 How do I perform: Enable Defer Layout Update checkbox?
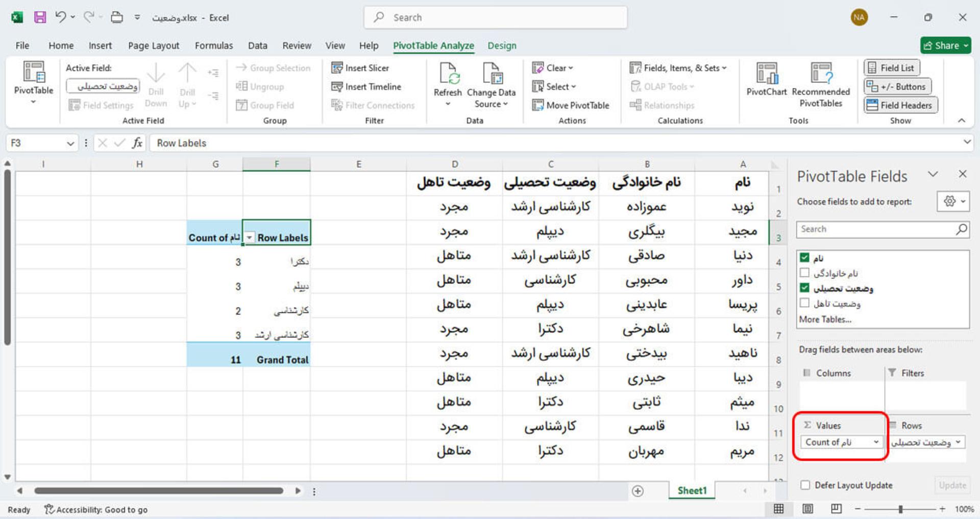tap(805, 485)
